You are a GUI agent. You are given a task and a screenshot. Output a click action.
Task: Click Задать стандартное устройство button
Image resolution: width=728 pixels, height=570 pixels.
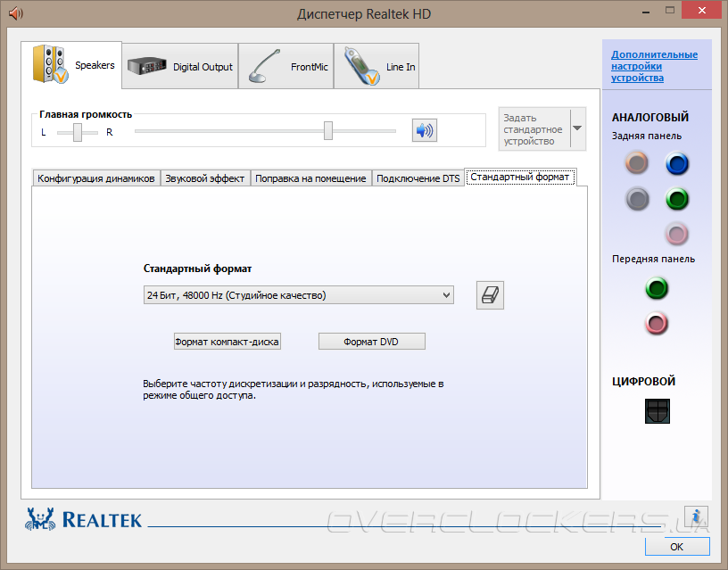[534, 129]
